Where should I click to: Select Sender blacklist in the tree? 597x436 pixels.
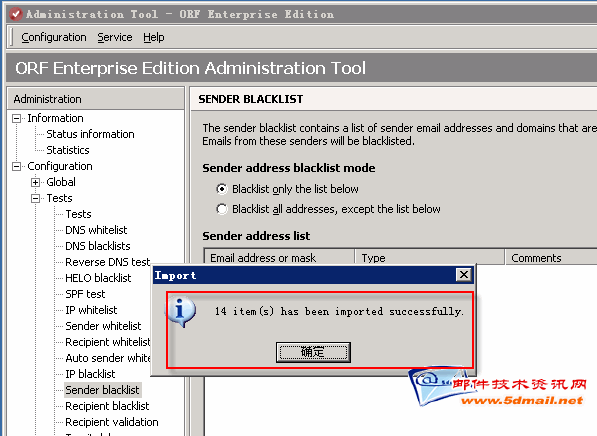(102, 390)
